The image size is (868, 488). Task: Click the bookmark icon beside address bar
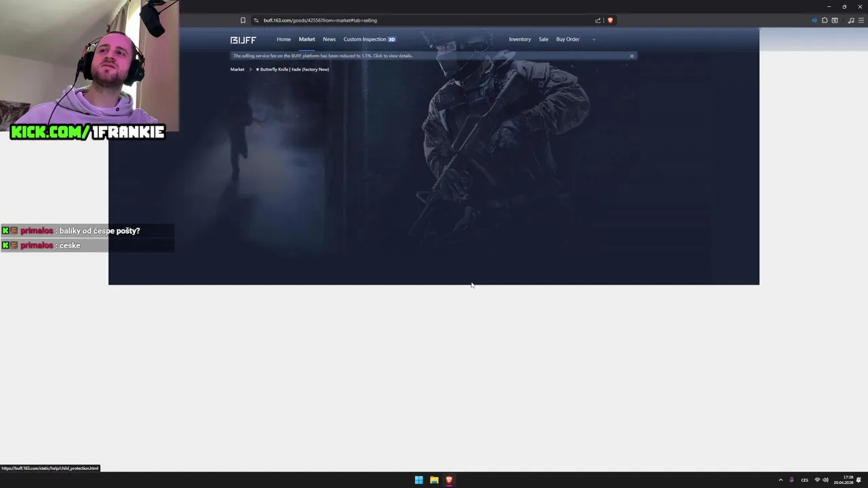pyautogui.click(x=243, y=20)
